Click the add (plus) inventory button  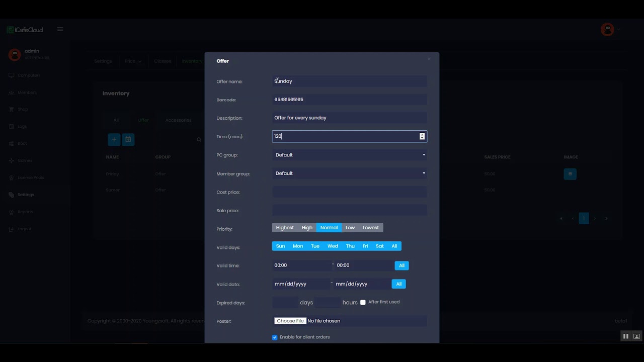point(114,139)
